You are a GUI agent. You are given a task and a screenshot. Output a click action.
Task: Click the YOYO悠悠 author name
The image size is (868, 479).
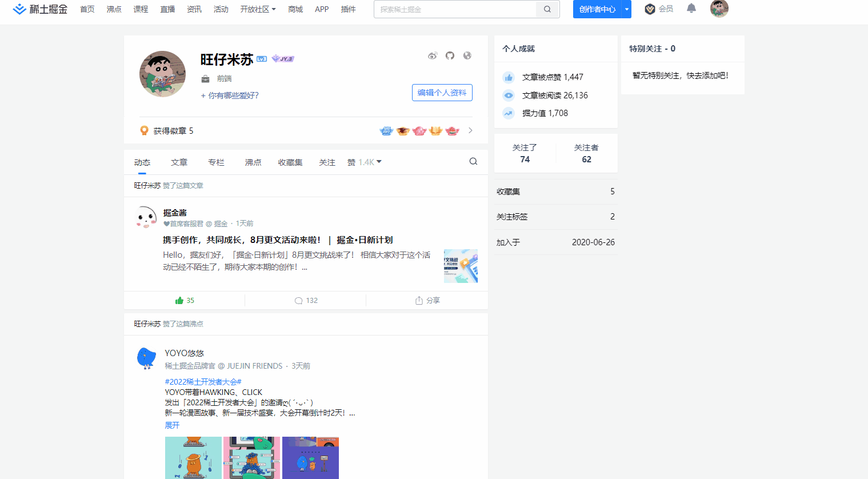[x=184, y=353]
